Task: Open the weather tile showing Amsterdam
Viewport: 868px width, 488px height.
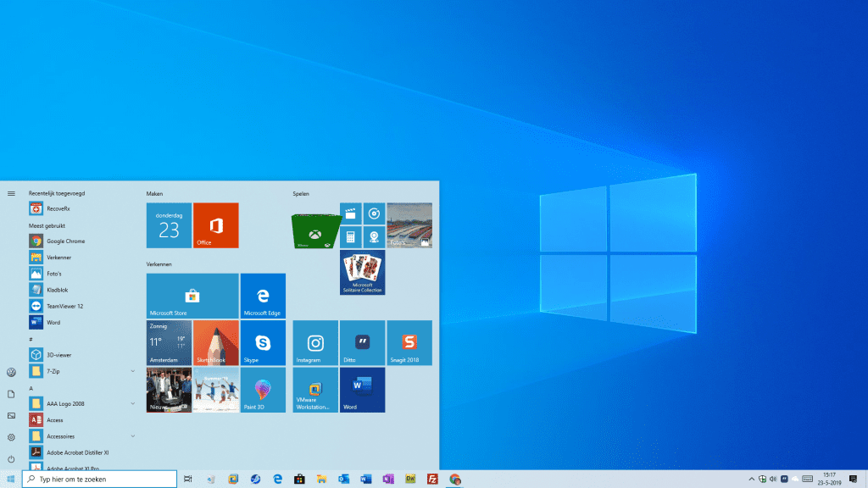Action: pos(168,342)
